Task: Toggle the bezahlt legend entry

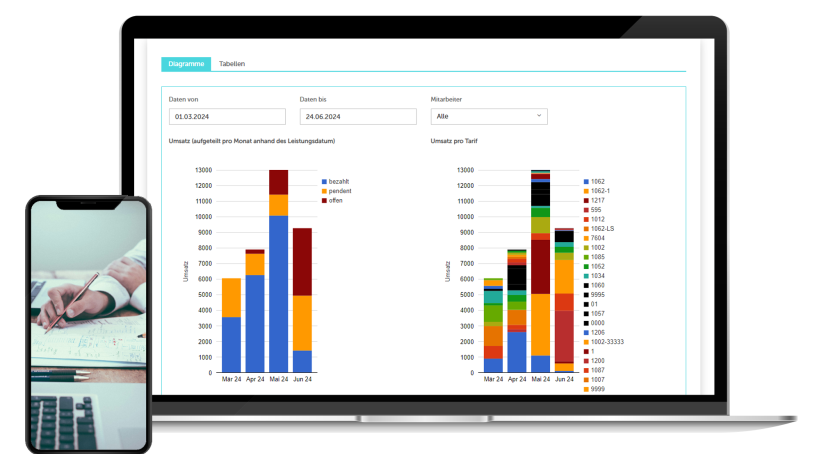Action: point(338,181)
